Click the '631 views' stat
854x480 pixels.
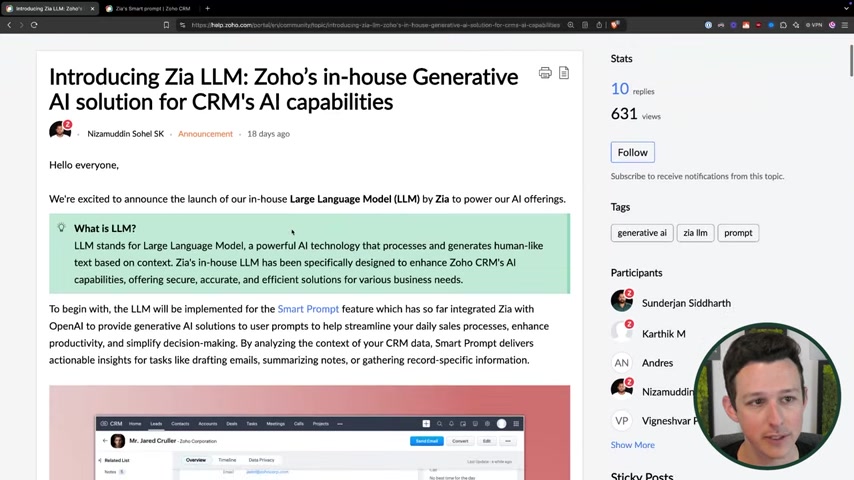(635, 114)
